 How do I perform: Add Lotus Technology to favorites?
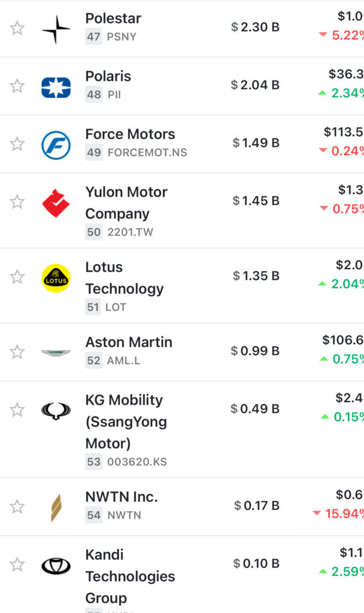[17, 277]
